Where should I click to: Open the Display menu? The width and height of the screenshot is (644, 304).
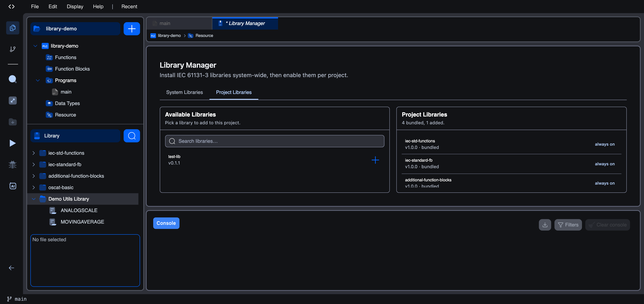[75, 7]
